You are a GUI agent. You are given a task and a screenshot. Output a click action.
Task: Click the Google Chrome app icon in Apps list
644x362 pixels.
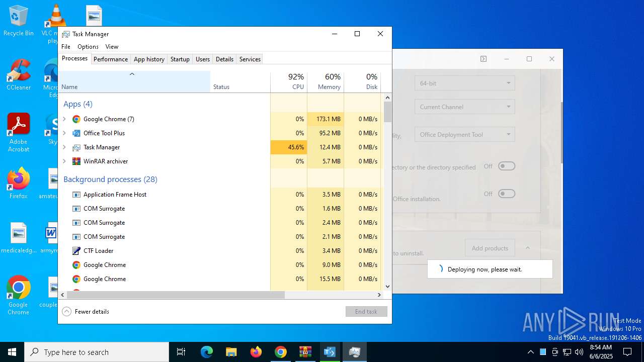pyautogui.click(x=76, y=119)
